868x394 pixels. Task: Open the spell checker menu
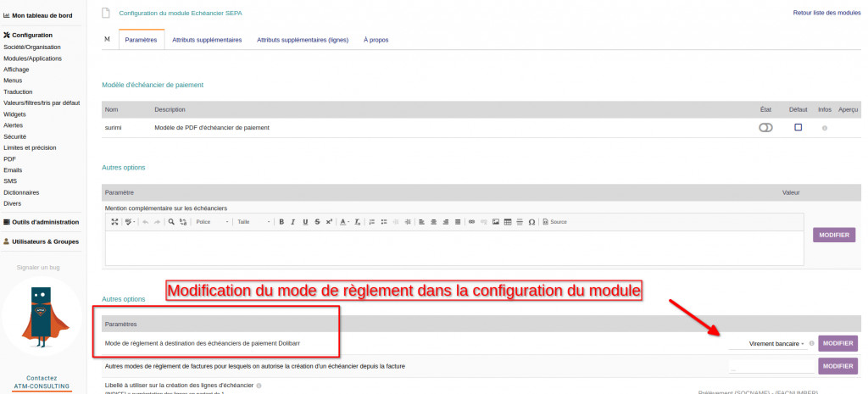coord(130,222)
